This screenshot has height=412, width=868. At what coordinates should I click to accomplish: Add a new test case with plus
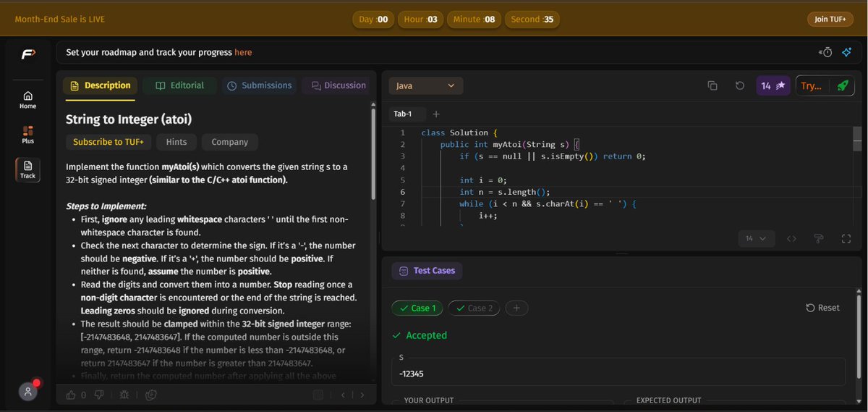tap(516, 308)
